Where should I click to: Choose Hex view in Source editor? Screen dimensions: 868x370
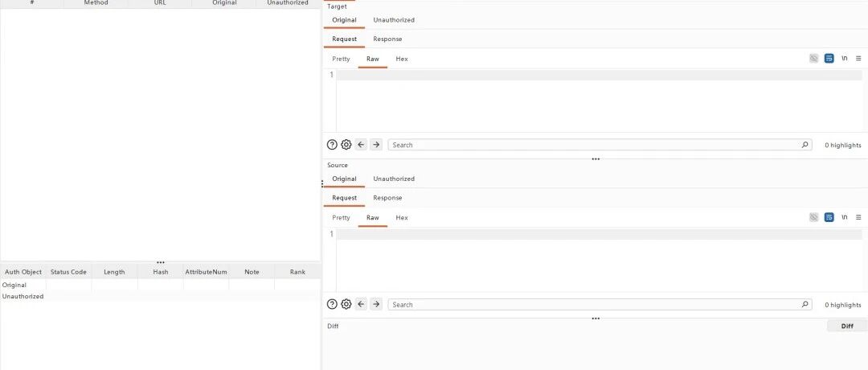click(402, 218)
